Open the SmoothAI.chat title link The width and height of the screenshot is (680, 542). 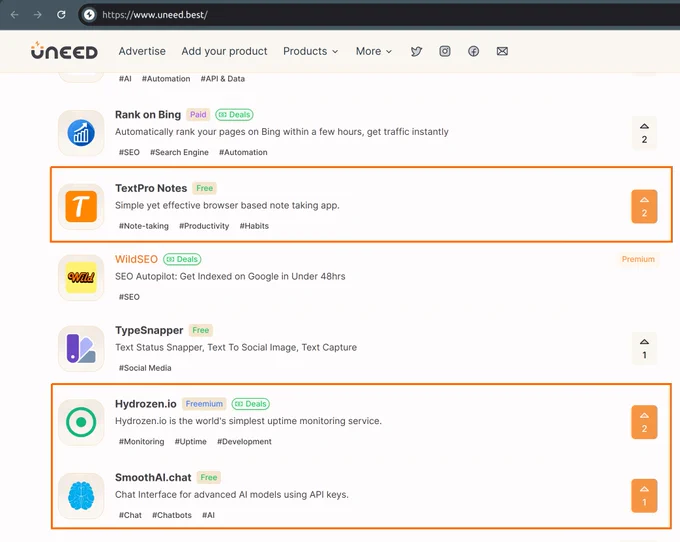pyautogui.click(x=153, y=477)
